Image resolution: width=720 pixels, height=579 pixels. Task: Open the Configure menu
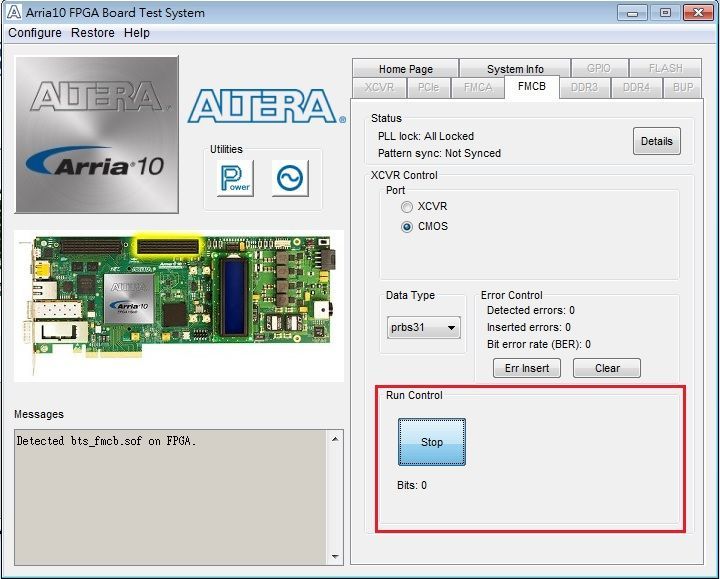[x=35, y=33]
